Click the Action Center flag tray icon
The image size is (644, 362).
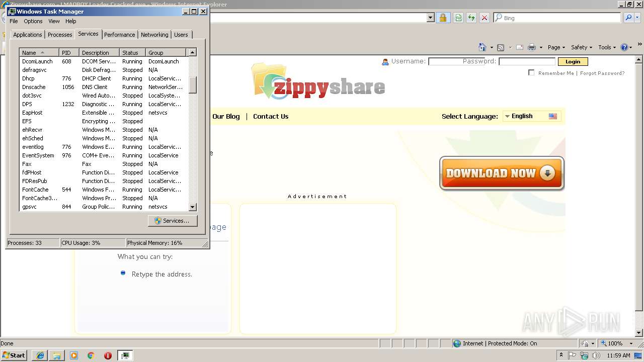coord(572,355)
